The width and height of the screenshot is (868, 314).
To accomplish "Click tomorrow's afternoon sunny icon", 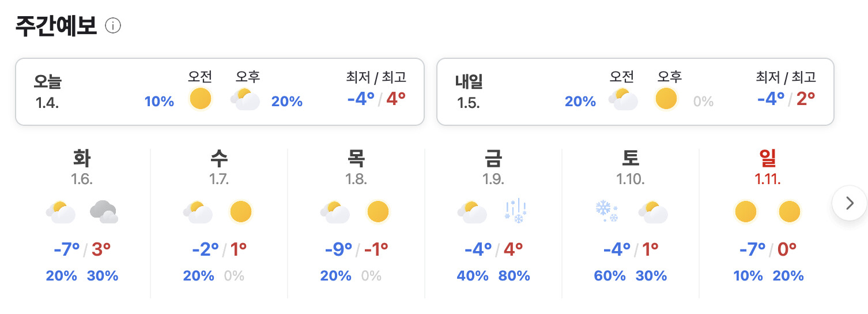I will point(666,99).
